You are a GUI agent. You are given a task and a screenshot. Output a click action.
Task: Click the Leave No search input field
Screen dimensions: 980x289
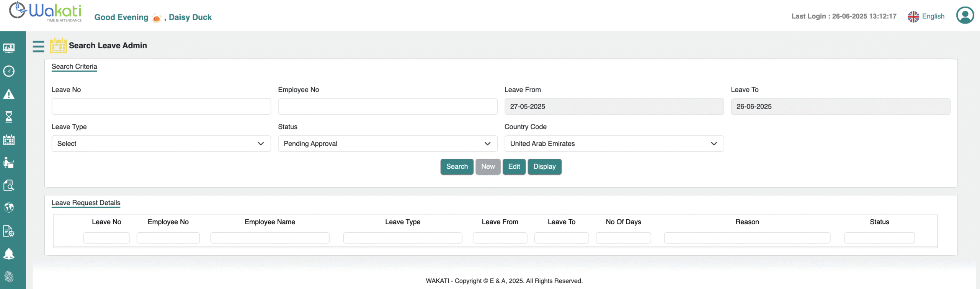(161, 107)
